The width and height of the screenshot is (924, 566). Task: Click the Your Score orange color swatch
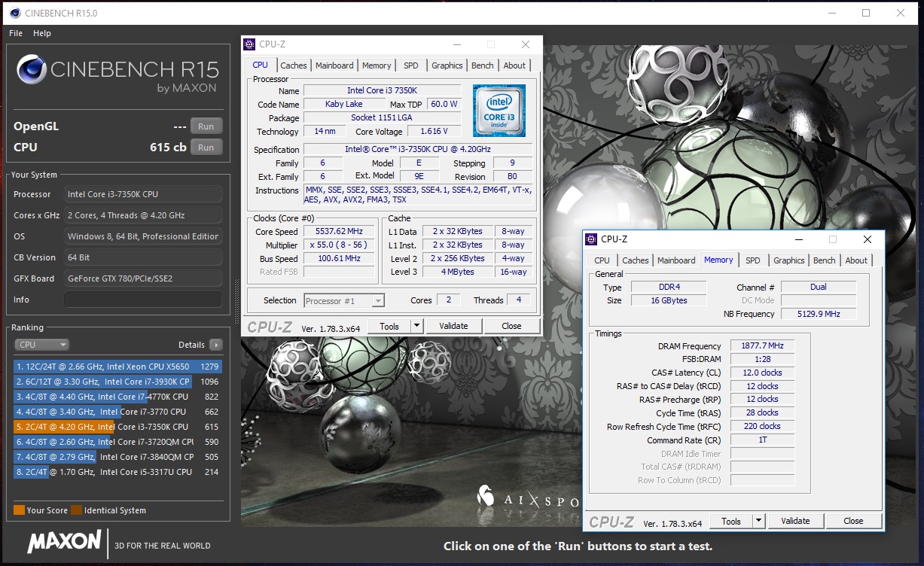[19, 510]
